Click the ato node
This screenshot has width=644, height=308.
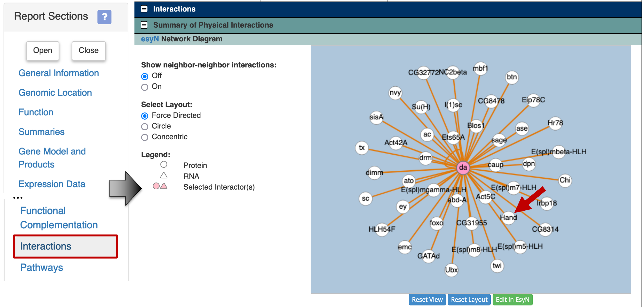[409, 181]
